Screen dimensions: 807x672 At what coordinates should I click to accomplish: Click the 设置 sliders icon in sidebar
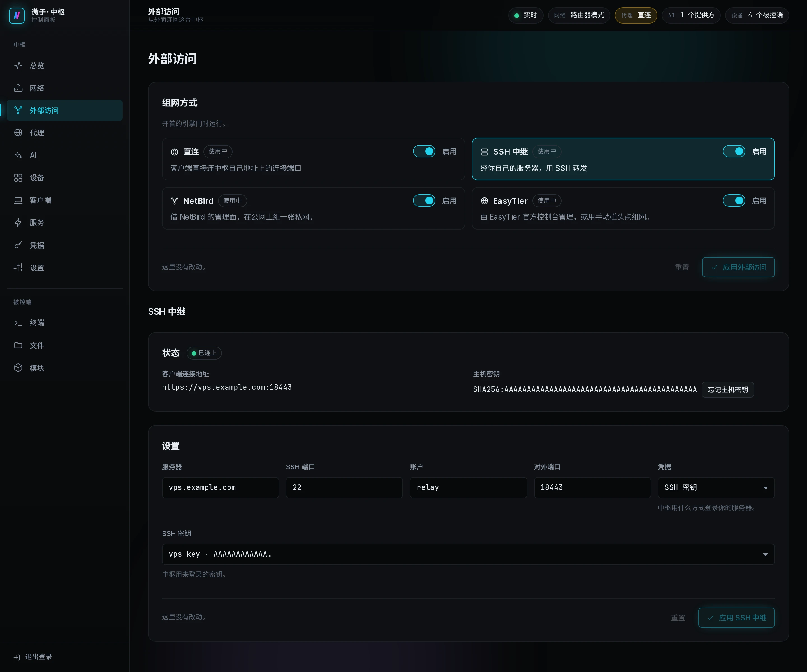point(18,268)
